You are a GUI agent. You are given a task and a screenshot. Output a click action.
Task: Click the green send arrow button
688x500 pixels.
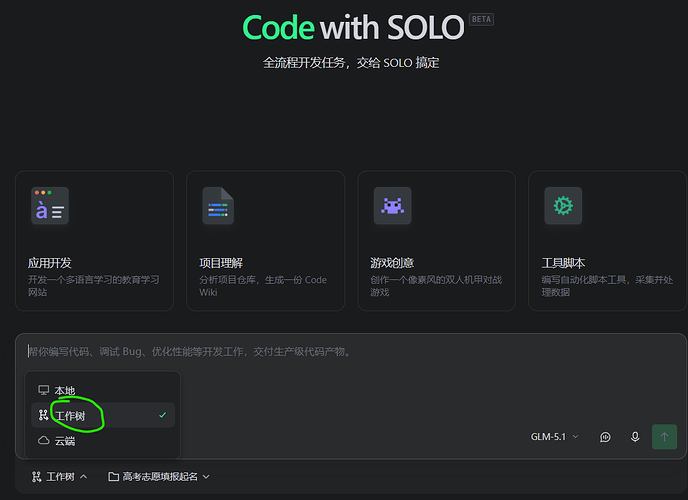[664, 437]
